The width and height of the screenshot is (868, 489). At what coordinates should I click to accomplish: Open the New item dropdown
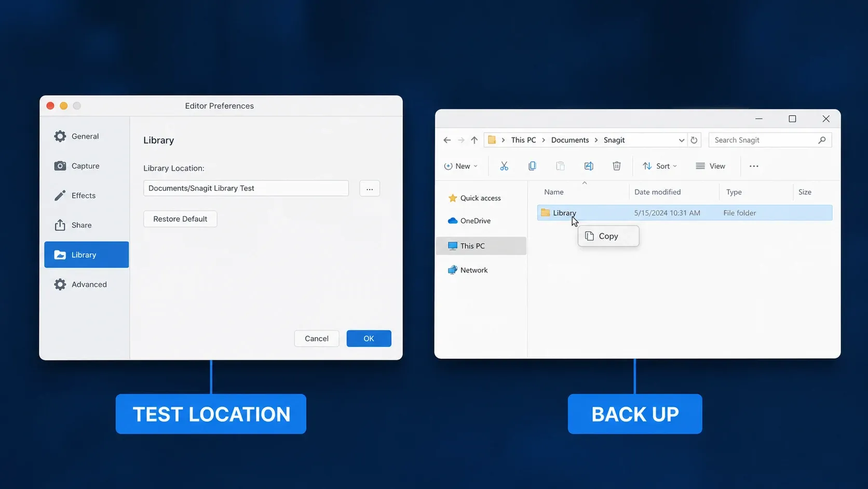click(461, 166)
